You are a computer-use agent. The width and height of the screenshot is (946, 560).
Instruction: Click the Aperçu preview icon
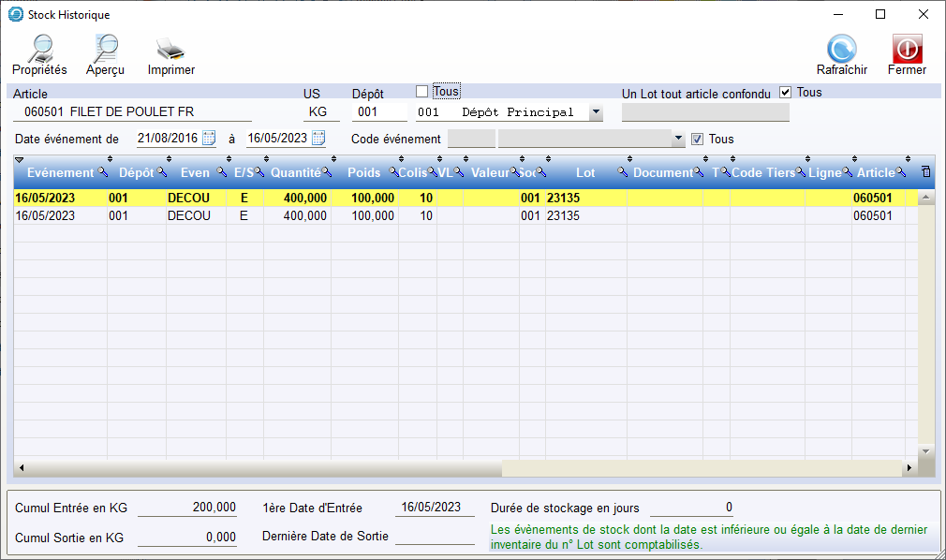tap(104, 49)
